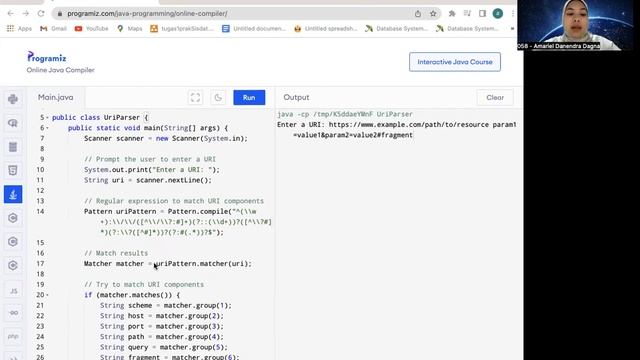Viewport: 640px width, 360px height.
Task: Go back in browser history
Action: pyautogui.click(x=10, y=13)
